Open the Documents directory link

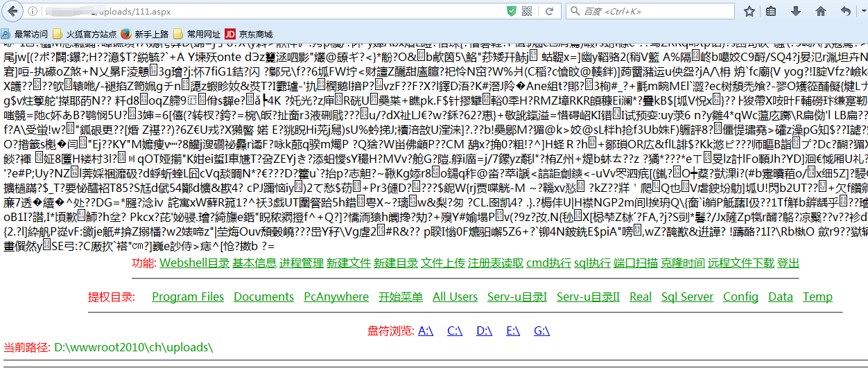[x=264, y=297]
